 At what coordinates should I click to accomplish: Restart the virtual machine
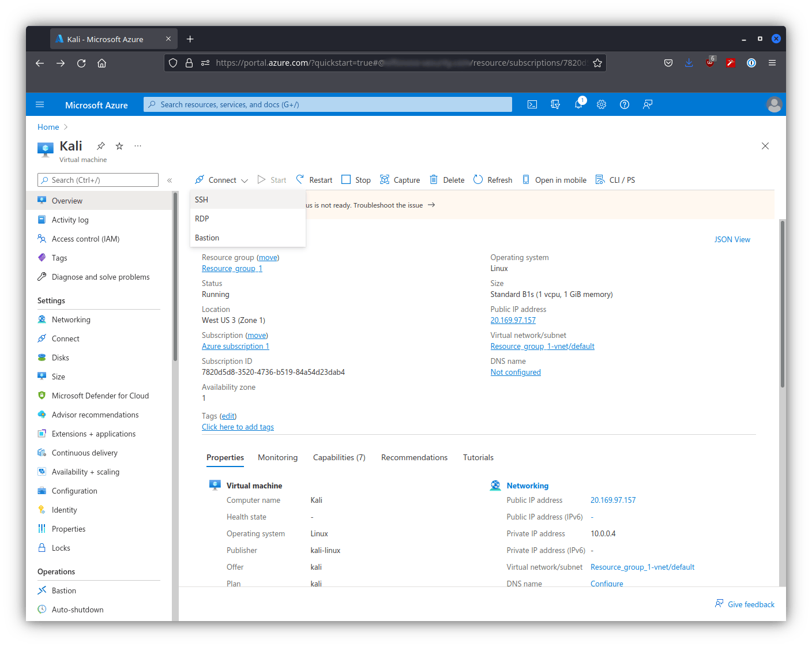click(314, 180)
